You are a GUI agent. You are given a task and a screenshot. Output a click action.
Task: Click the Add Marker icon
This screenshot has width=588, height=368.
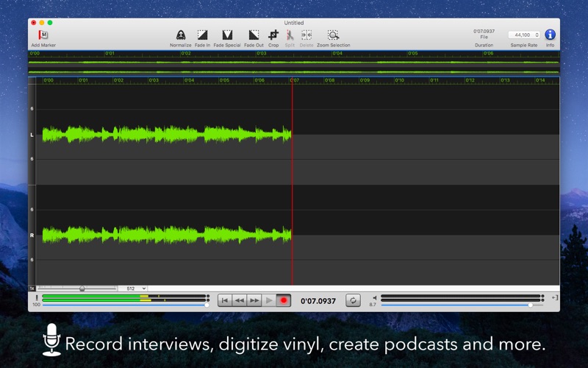[43, 35]
